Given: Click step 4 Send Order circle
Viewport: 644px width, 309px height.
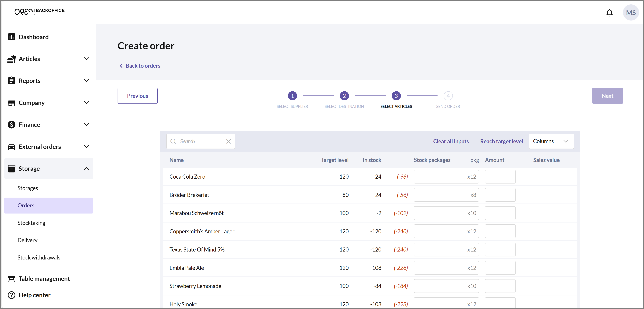Looking at the screenshot, I should pos(448,96).
